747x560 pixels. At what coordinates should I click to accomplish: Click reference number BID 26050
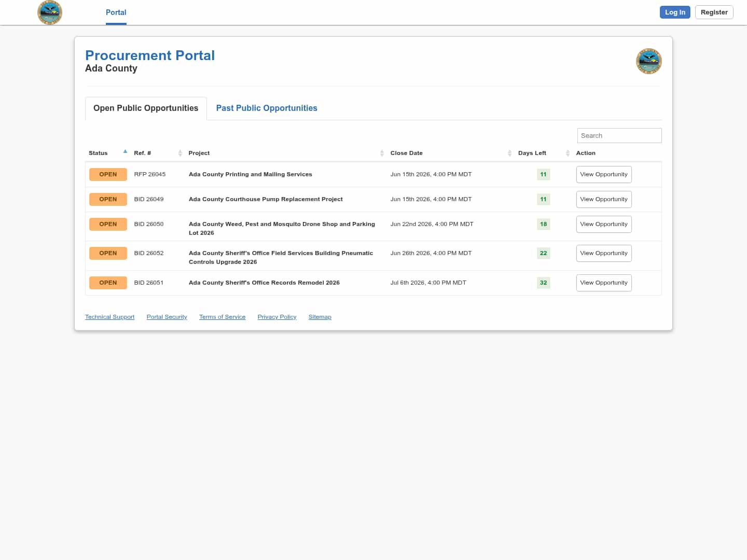coord(149,224)
